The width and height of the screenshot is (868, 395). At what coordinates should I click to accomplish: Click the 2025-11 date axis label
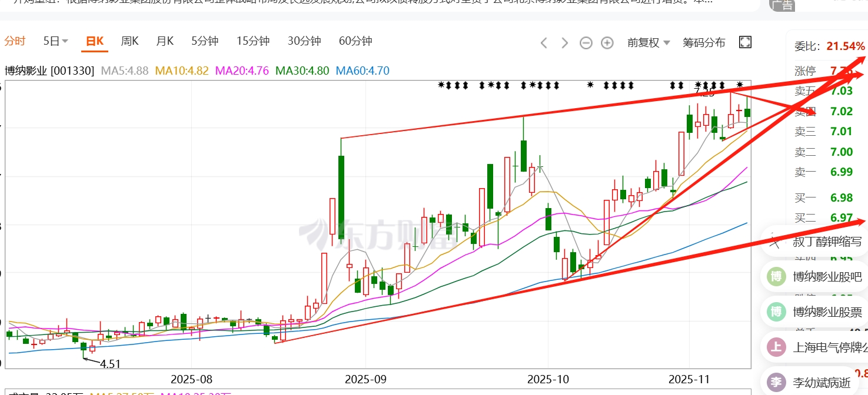tap(689, 379)
